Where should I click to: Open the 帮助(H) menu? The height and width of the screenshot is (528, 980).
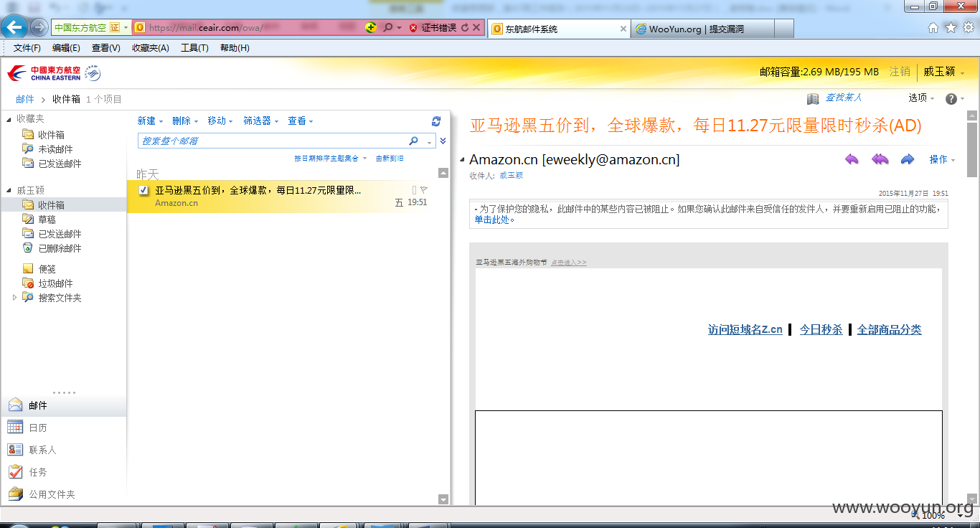tap(235, 48)
